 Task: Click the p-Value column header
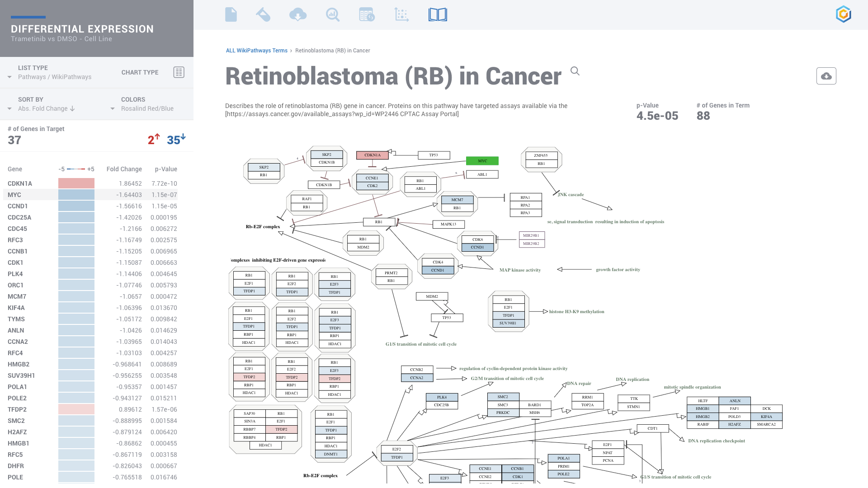coord(166,169)
